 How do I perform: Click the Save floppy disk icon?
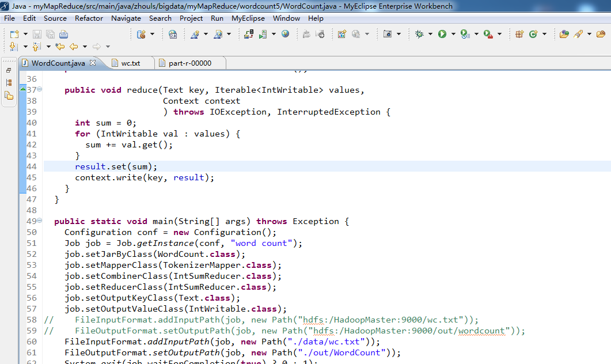point(37,35)
